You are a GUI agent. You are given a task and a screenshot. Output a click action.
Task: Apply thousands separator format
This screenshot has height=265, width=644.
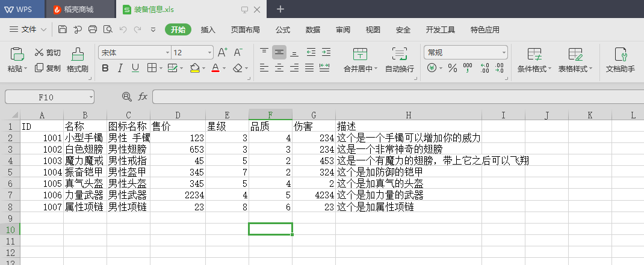[x=468, y=68]
